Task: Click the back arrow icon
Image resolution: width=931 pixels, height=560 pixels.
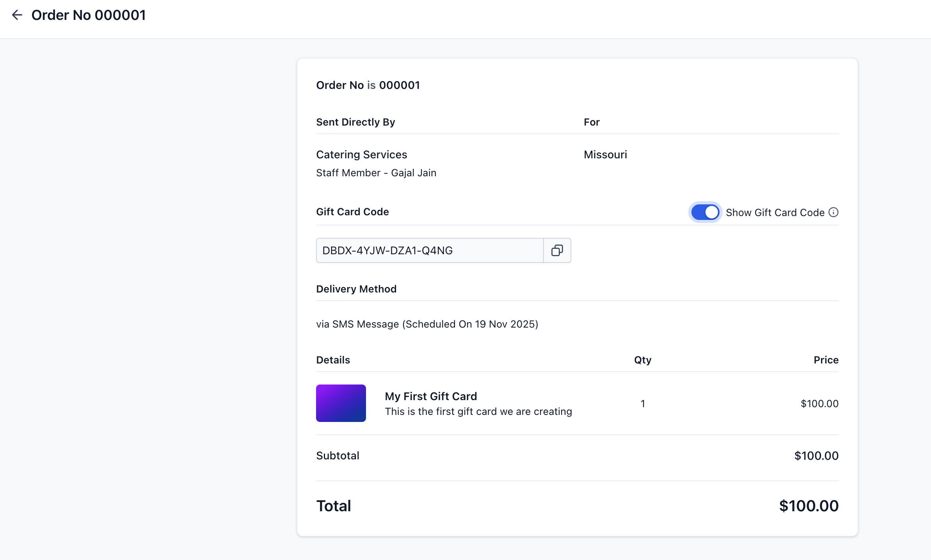Action: (x=17, y=15)
